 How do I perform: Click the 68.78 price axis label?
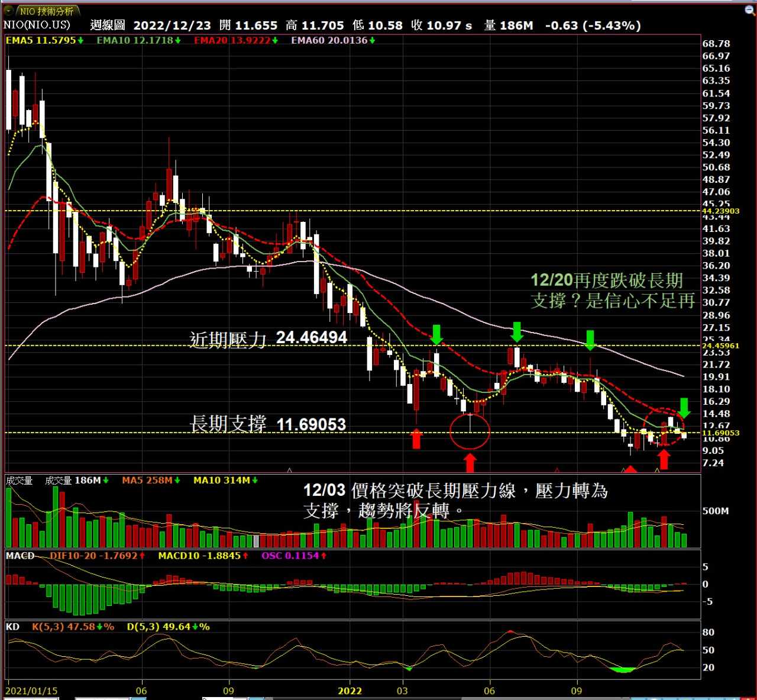716,44
